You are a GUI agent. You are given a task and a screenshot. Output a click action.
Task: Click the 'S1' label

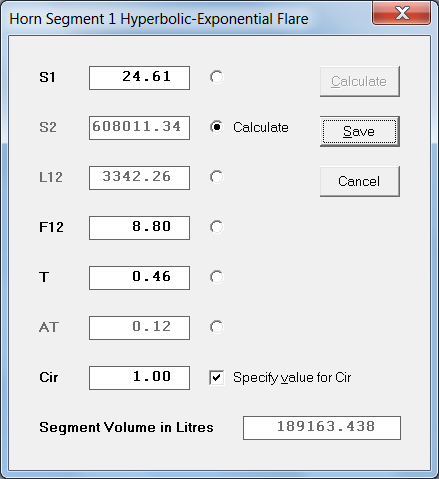(47, 77)
